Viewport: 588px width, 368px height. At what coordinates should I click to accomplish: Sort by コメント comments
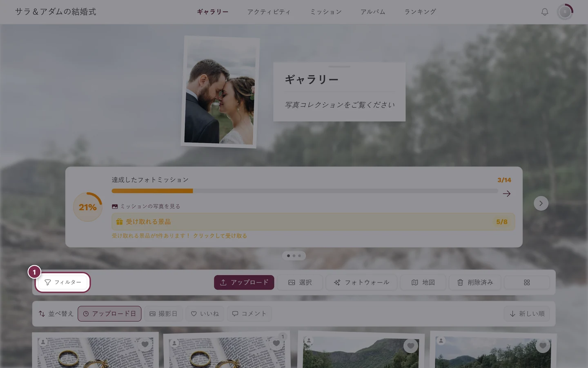point(249,314)
